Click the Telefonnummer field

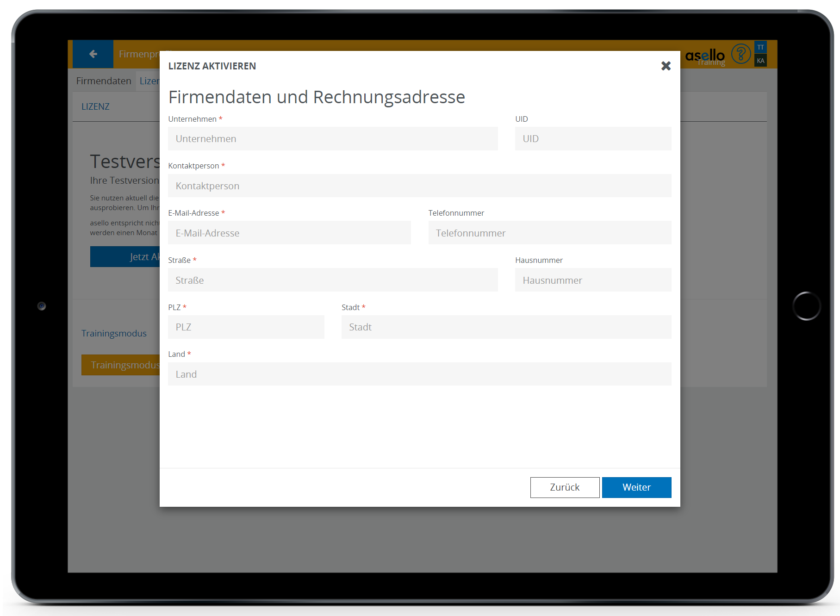[549, 233]
